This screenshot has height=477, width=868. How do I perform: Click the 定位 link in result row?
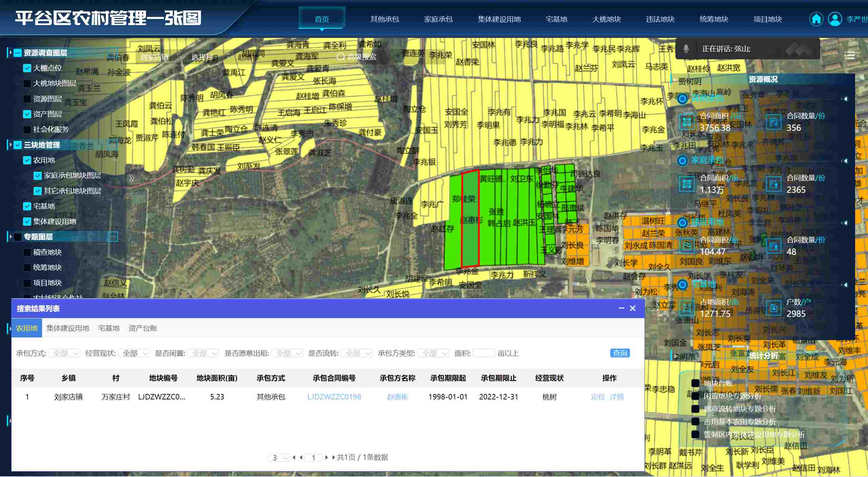597,397
